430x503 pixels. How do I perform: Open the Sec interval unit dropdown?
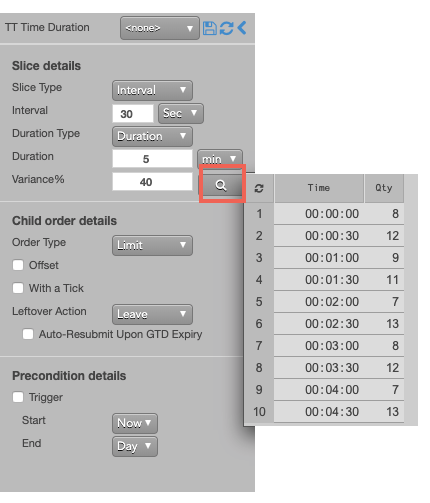pyautogui.click(x=181, y=113)
